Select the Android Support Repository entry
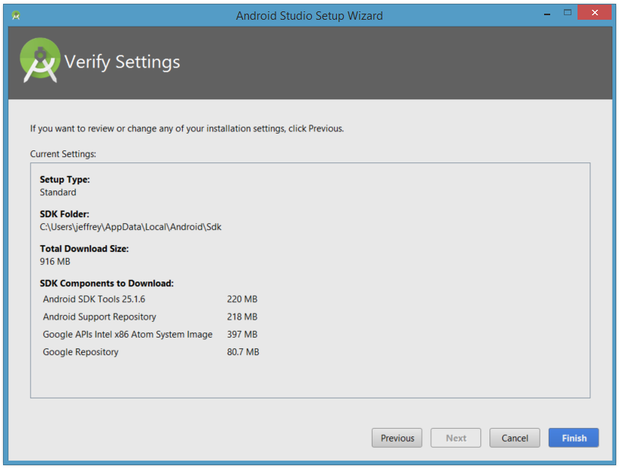The height and width of the screenshot is (469, 620). (100, 316)
